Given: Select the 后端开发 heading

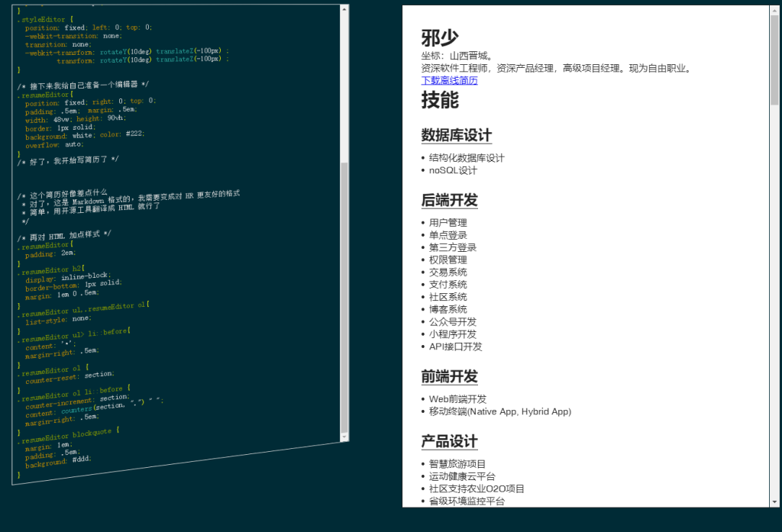Looking at the screenshot, I should click(x=449, y=200).
